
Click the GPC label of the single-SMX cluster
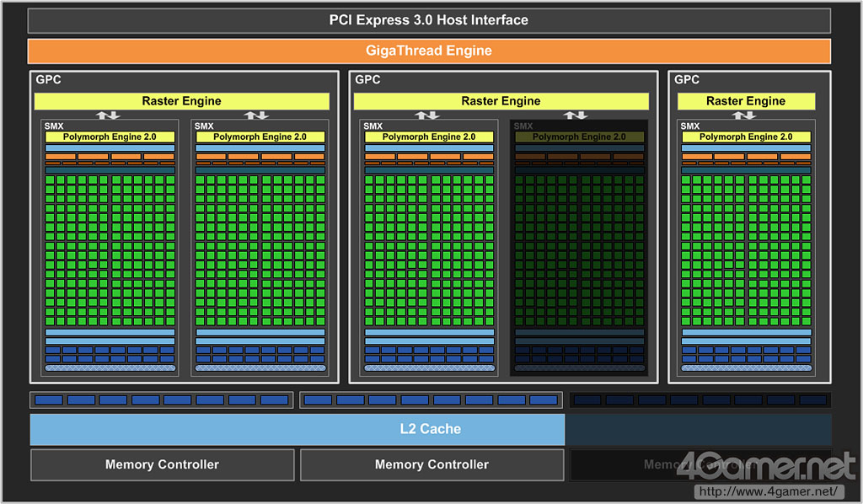[x=687, y=80]
